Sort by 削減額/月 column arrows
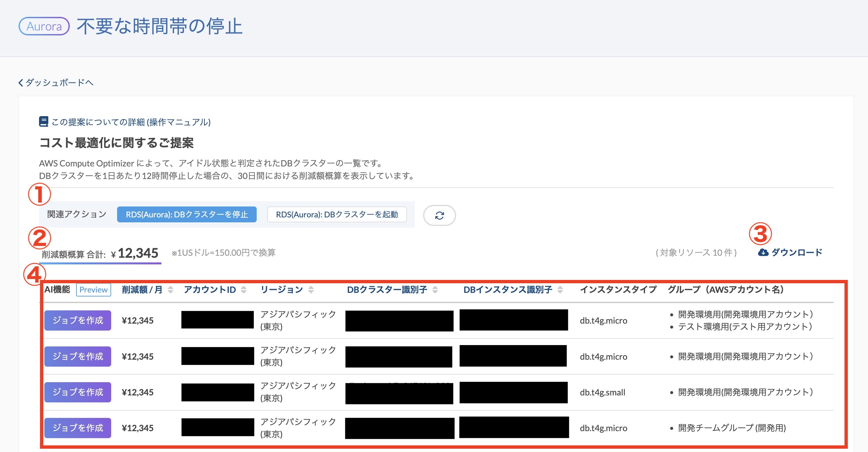The width and height of the screenshot is (868, 452). pyautogui.click(x=170, y=290)
